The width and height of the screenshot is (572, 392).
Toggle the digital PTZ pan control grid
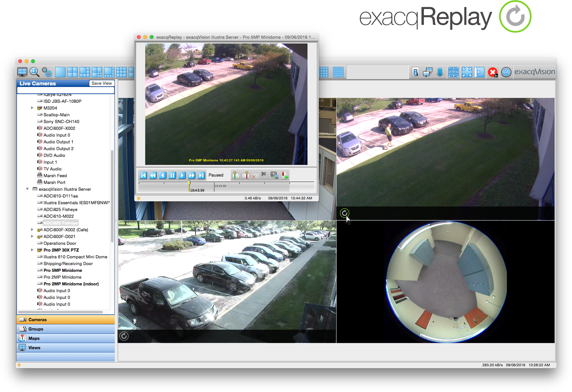[x=453, y=72]
